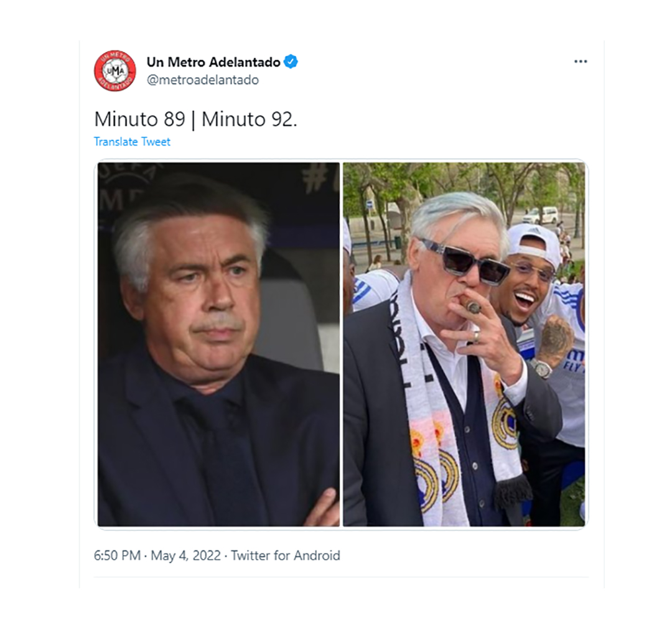Click the white van in right photo background
672x630 pixels.
coord(543,215)
